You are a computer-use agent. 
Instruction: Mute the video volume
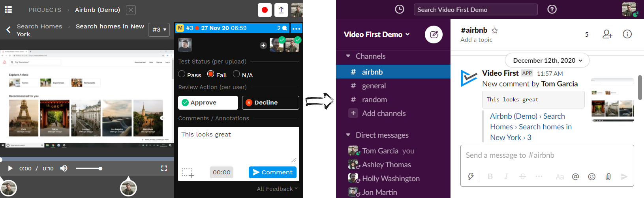pyautogui.click(x=64, y=168)
